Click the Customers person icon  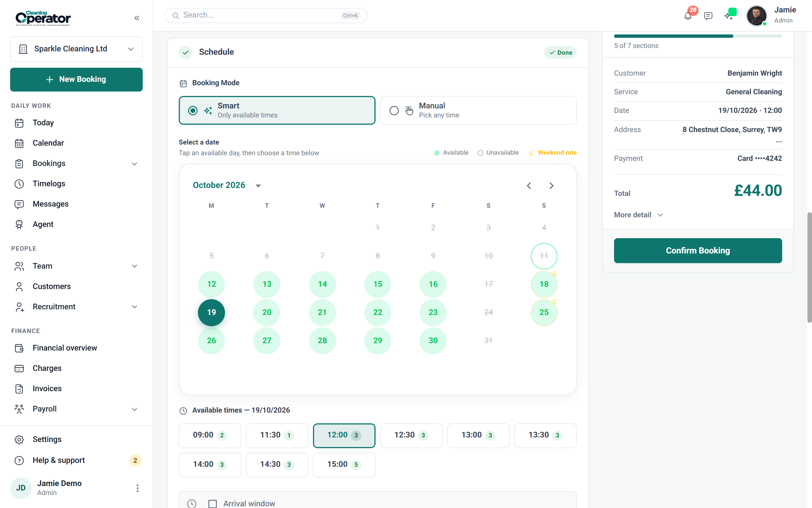point(19,286)
